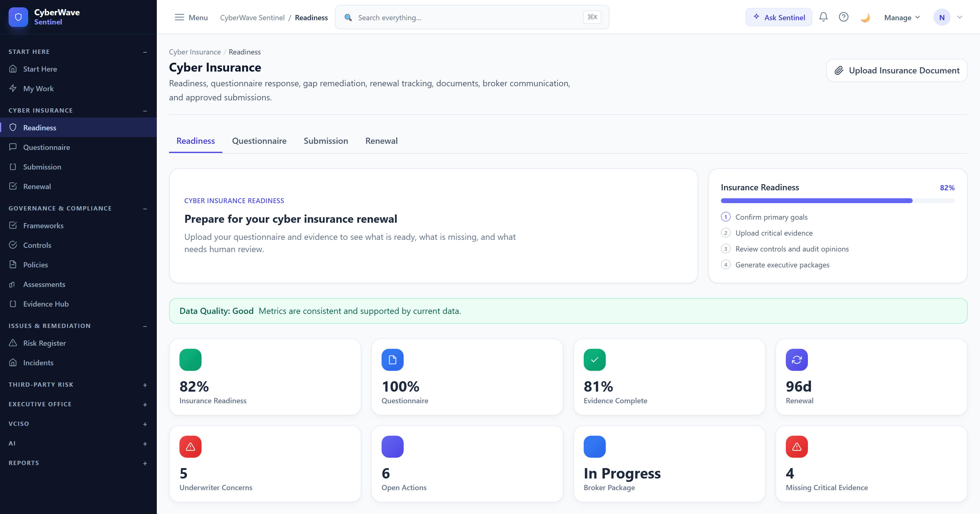
Task: Switch to the Questionnaire tab
Action: (259, 141)
